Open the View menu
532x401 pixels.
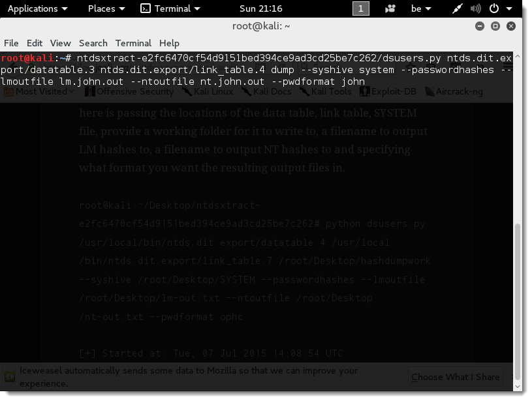[x=60, y=43]
